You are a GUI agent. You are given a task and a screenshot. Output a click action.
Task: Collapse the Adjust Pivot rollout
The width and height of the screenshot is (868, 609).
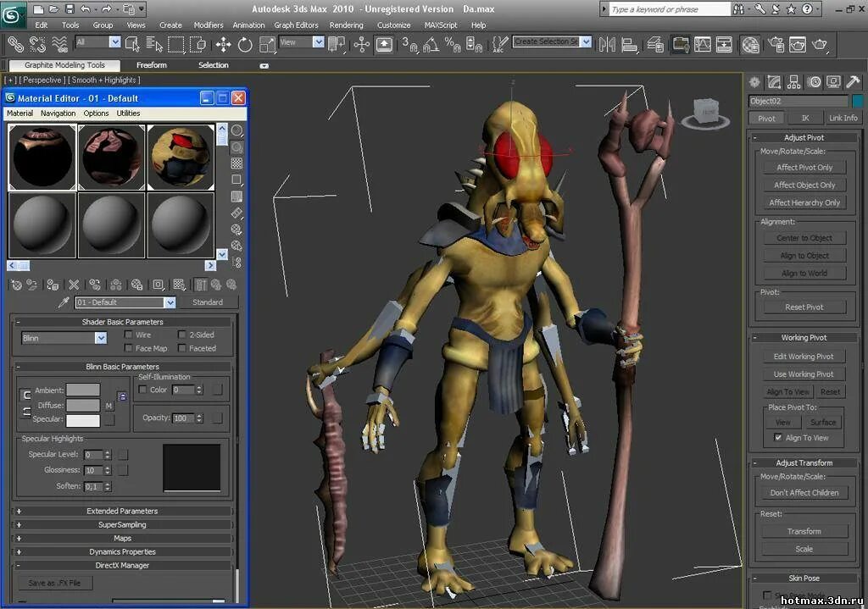coord(804,137)
